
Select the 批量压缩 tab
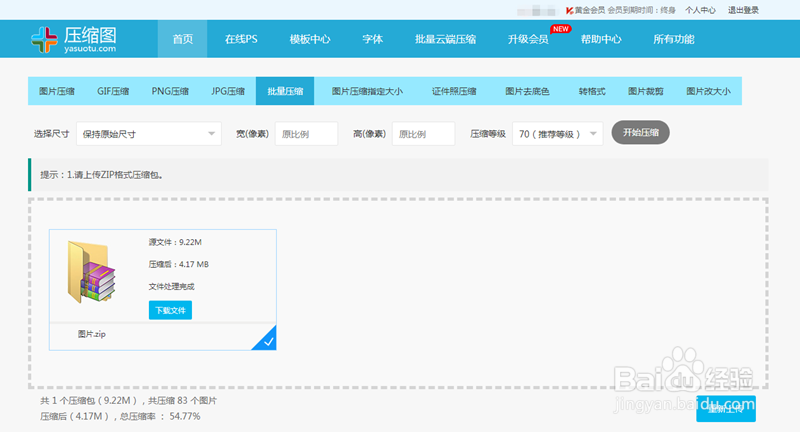coord(285,91)
